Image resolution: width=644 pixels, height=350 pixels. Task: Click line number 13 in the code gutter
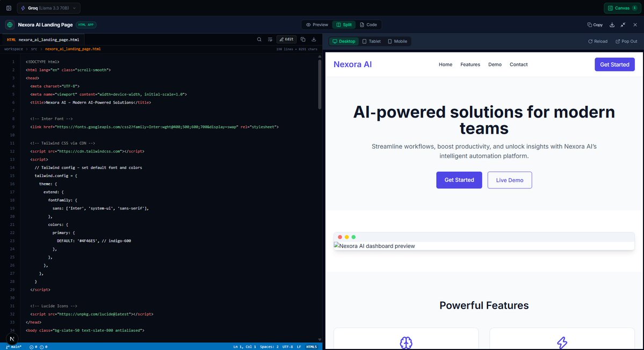click(12, 159)
